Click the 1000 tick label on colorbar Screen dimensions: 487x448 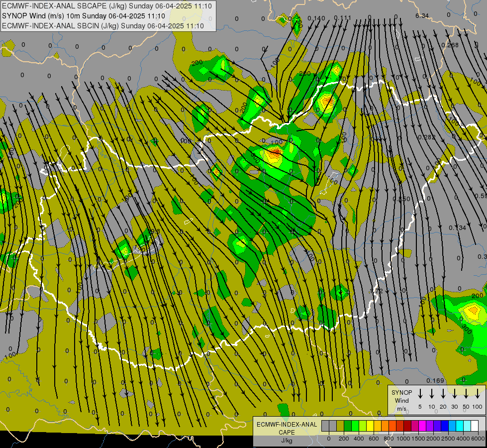pyautogui.click(x=403, y=439)
